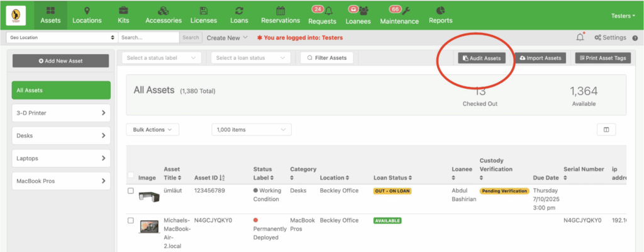644x252 pixels.
Task: Click the Filter Assets button
Action: (x=326, y=58)
